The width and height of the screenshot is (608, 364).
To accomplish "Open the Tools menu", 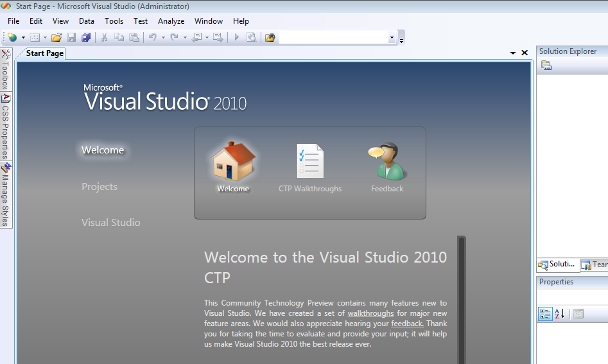I will click(x=114, y=21).
